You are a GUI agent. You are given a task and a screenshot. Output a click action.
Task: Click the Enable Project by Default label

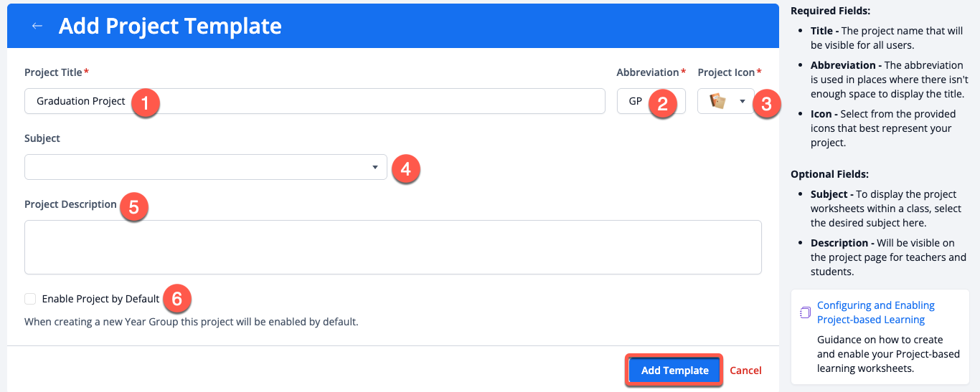(x=100, y=299)
